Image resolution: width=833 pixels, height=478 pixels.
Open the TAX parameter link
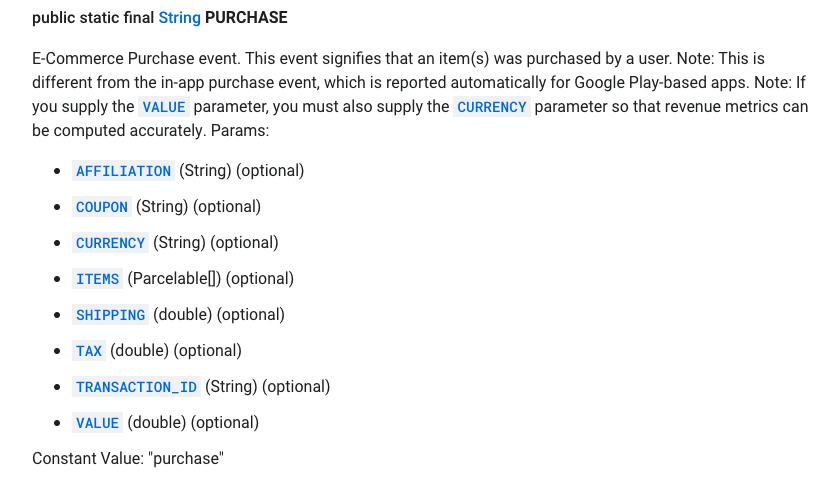click(89, 351)
